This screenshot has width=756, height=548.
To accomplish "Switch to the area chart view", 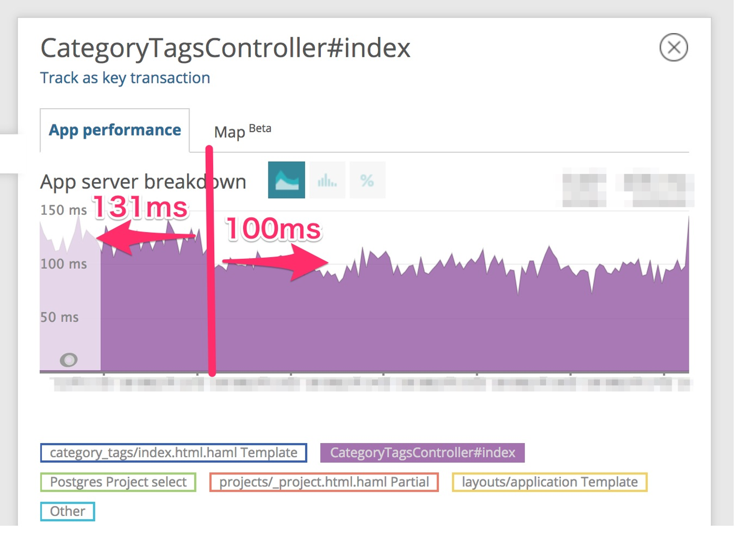I will [286, 180].
